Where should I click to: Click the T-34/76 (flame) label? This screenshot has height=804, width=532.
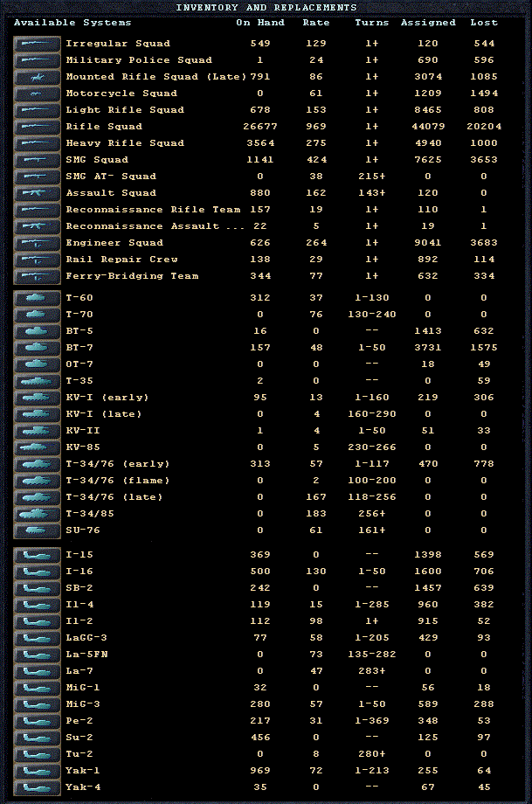tap(118, 481)
